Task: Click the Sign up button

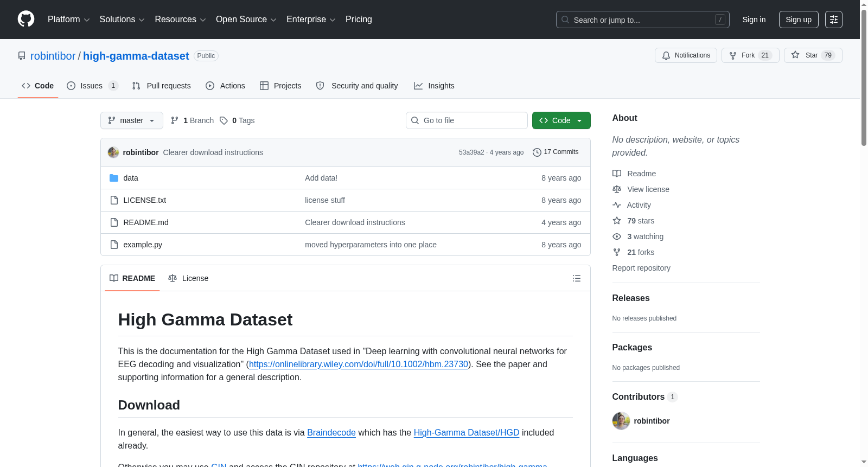Action: 799,20
